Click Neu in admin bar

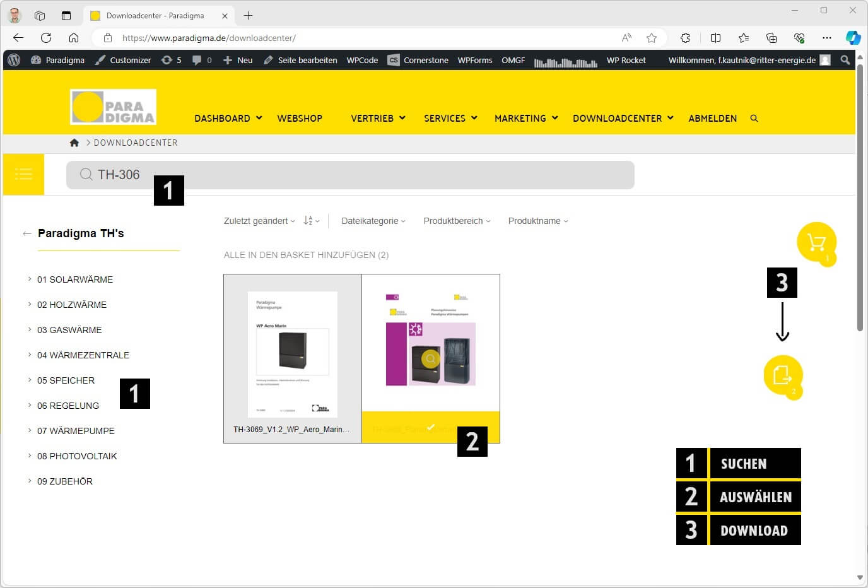238,60
